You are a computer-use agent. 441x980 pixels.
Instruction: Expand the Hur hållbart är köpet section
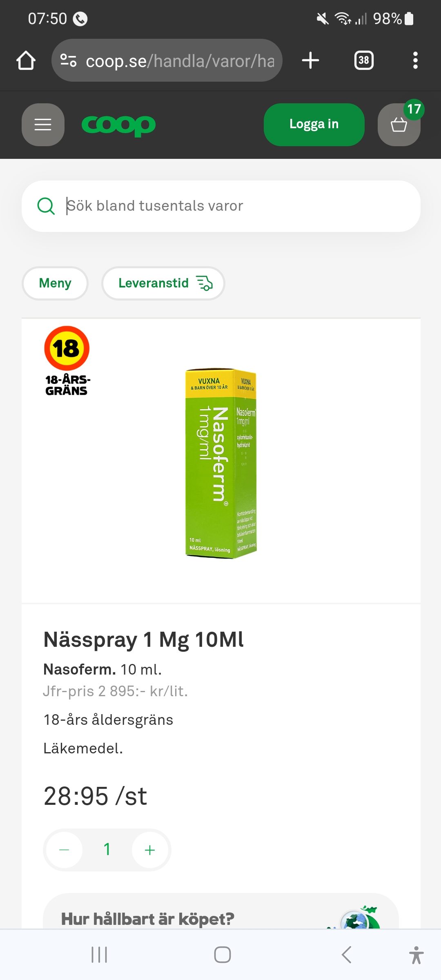coord(220,919)
